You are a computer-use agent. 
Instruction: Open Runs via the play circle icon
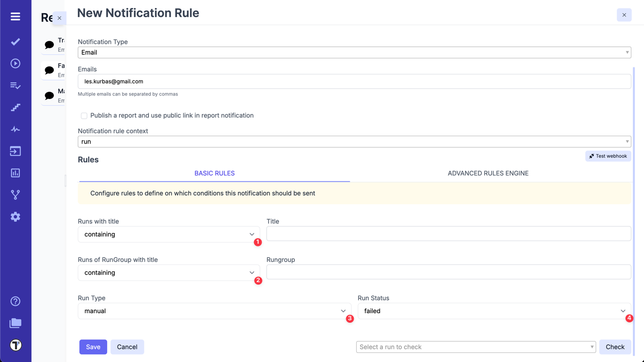pyautogui.click(x=15, y=63)
